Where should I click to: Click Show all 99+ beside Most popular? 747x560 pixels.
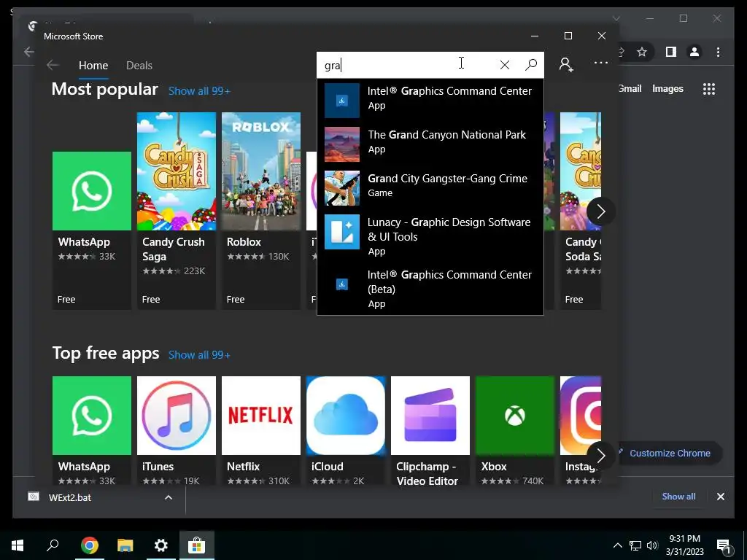click(199, 91)
